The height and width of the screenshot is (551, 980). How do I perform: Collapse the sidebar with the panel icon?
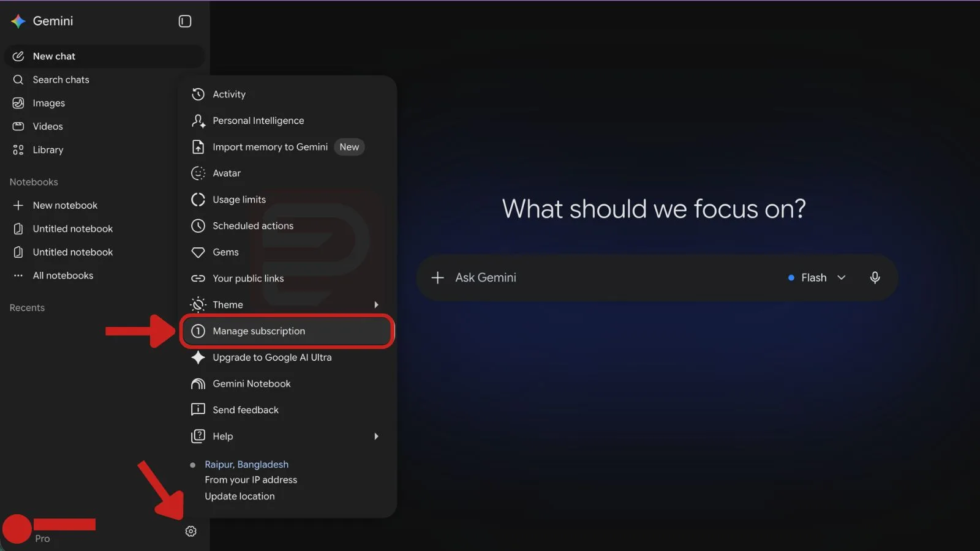(184, 21)
